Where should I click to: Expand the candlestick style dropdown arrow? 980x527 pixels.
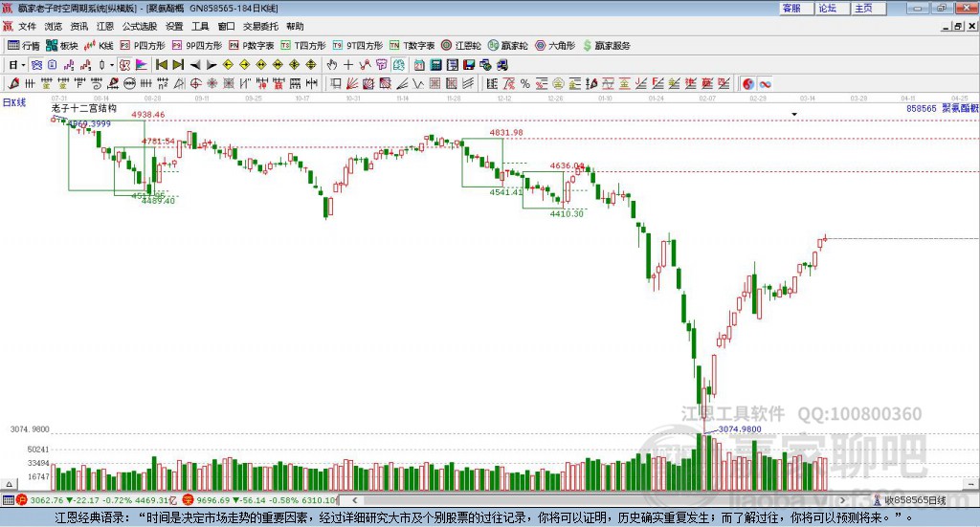(112, 65)
